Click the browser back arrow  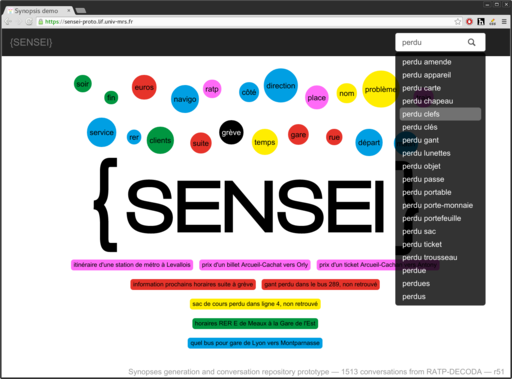(8, 22)
